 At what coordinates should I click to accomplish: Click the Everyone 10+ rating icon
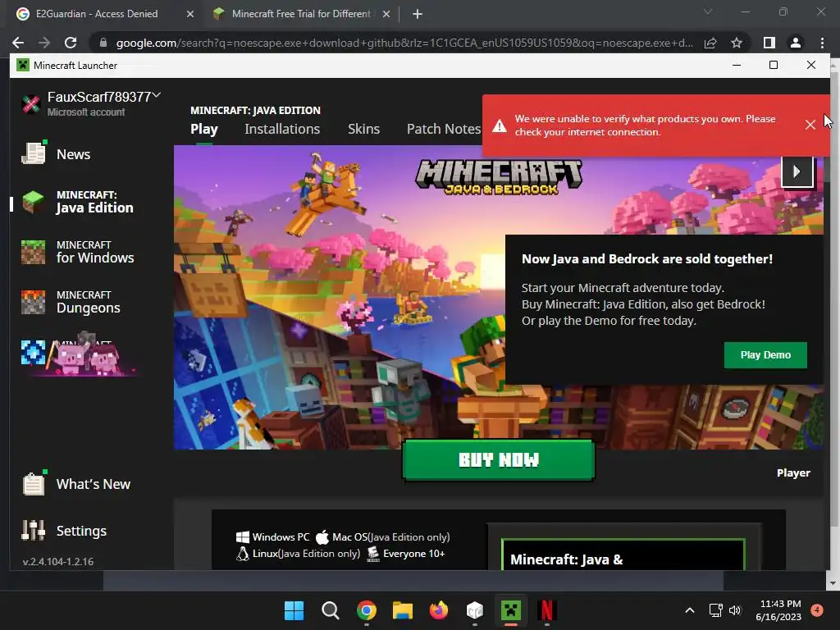[373, 554]
